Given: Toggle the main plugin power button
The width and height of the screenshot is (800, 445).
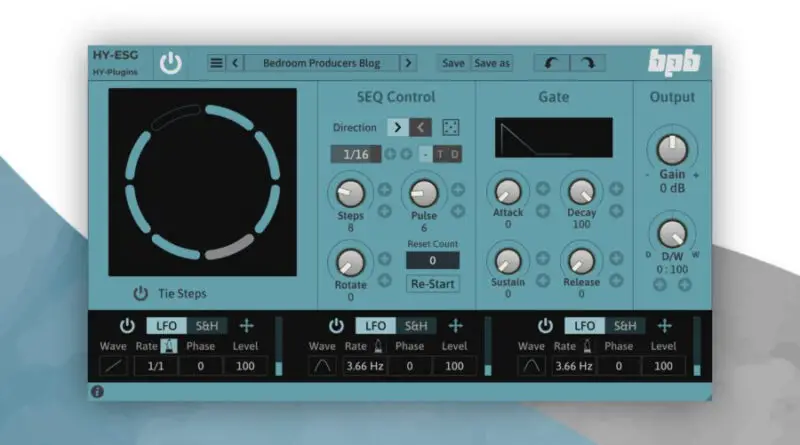Looking at the screenshot, I should (x=170, y=63).
